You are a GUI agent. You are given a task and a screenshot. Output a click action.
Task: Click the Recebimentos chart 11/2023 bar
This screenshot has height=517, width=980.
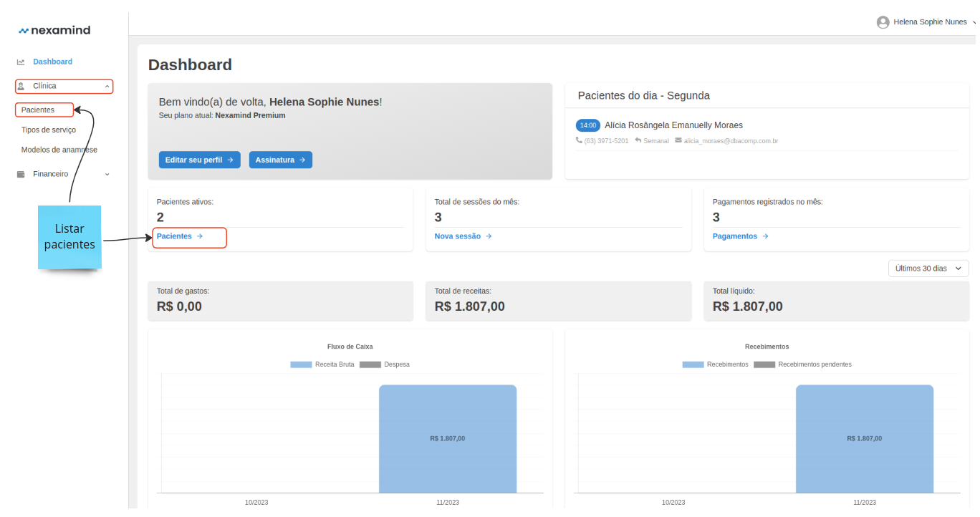click(x=865, y=439)
